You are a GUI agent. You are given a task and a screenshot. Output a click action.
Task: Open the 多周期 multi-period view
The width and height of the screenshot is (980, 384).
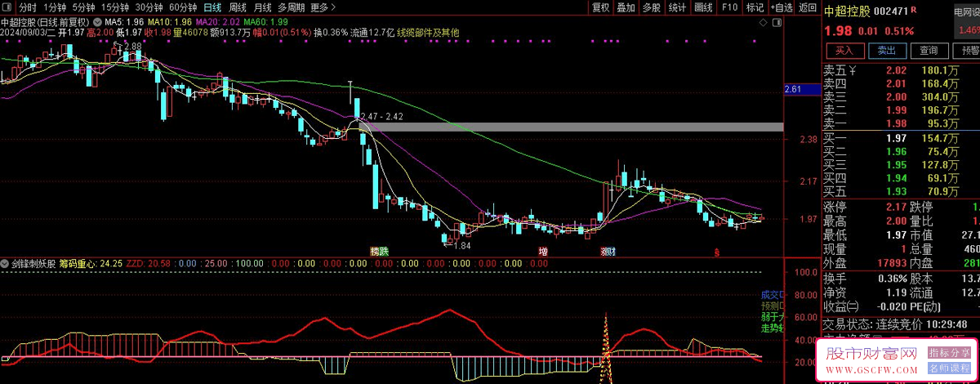pyautogui.click(x=291, y=7)
